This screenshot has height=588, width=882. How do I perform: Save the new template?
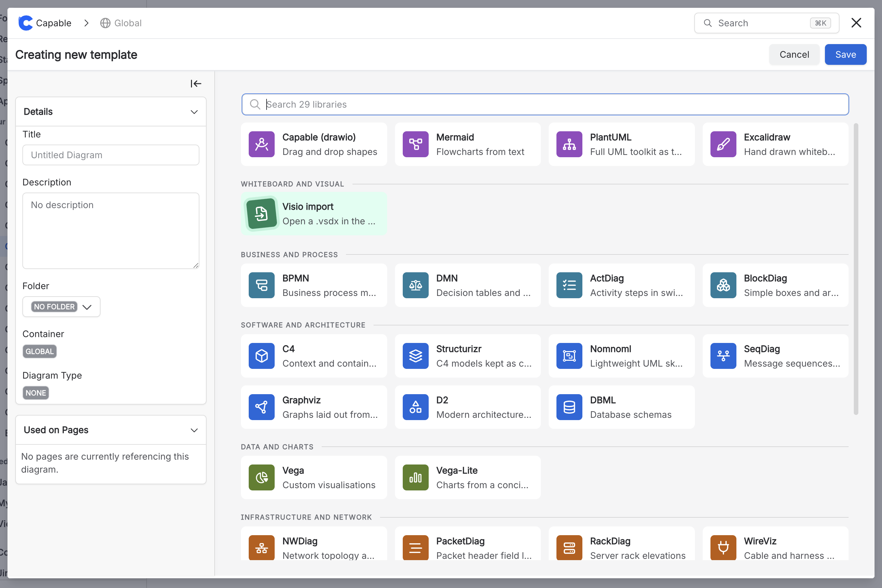tap(845, 54)
